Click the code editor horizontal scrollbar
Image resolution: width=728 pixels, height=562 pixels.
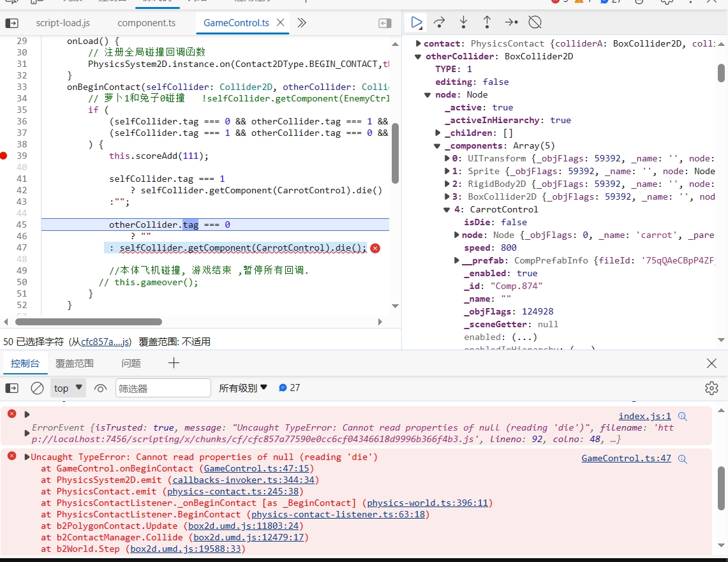[89, 322]
